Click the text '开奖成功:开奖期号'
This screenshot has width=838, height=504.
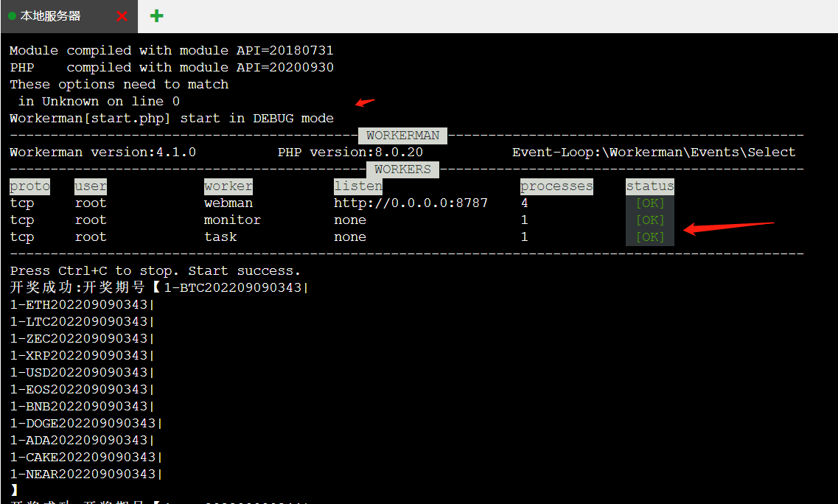pyautogui.click(x=77, y=287)
